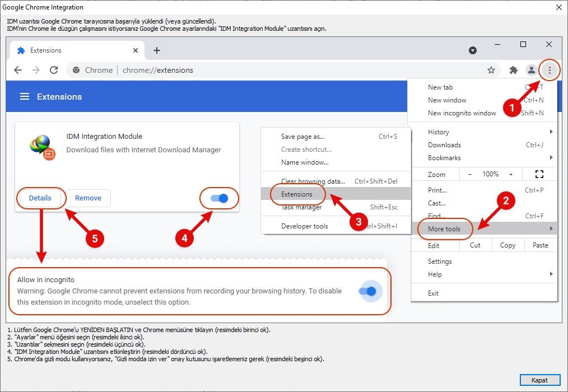Screen dimensions: 568x392
Task: Expand the Bookmarks submenu arrow
Action: point(551,157)
